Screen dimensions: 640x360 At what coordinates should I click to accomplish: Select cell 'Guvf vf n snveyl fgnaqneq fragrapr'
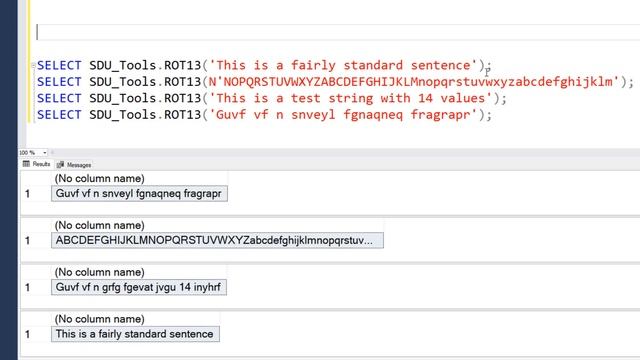(139, 193)
